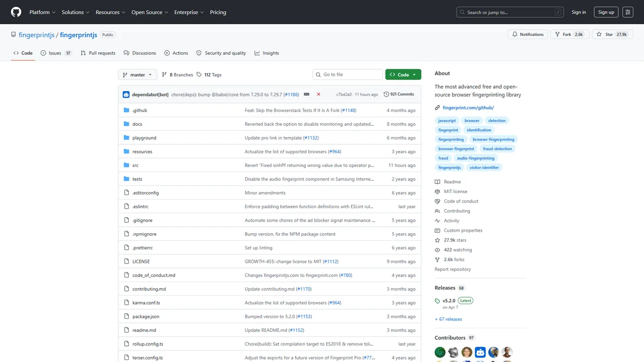Click the eye icon beside 422 watching
The image size is (644, 362).
(x=438, y=250)
